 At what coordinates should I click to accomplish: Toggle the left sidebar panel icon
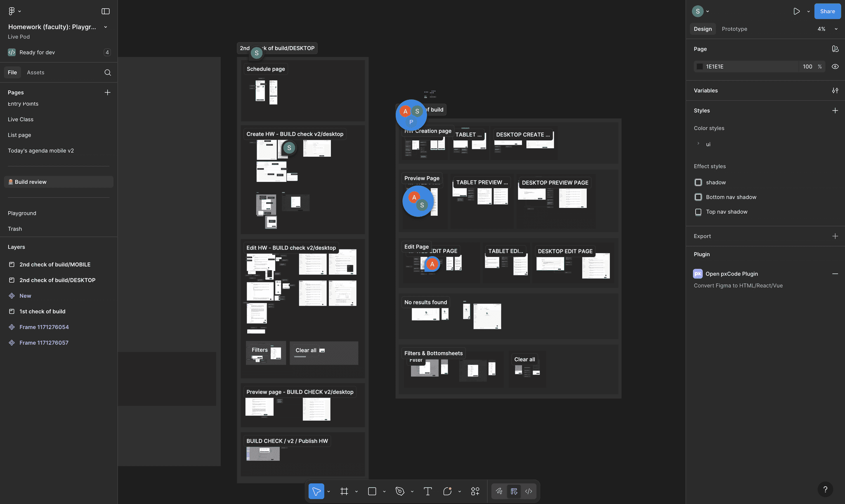pos(106,12)
